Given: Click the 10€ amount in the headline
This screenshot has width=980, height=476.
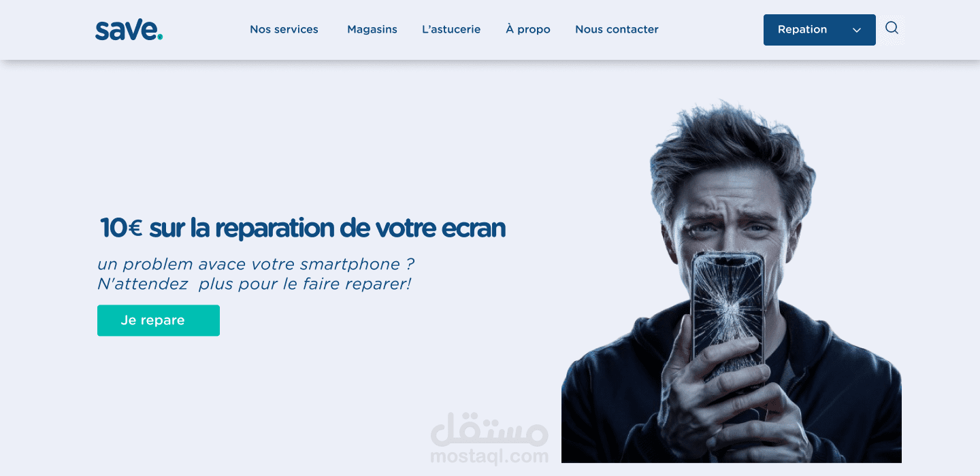Looking at the screenshot, I should [x=120, y=228].
